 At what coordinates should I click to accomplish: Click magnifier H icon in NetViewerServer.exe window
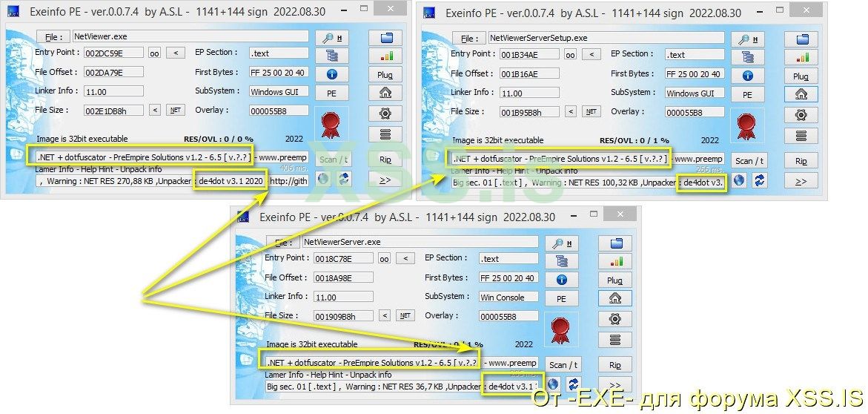coord(561,243)
